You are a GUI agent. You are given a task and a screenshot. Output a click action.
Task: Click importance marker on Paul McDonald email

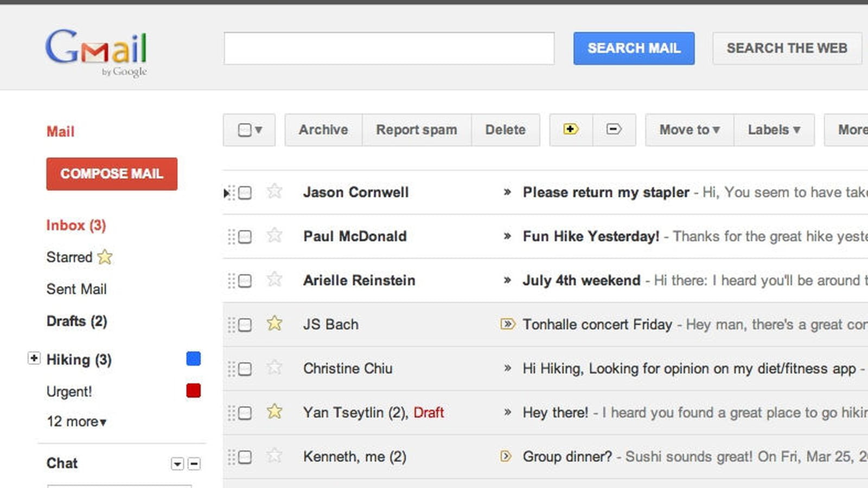tap(507, 236)
